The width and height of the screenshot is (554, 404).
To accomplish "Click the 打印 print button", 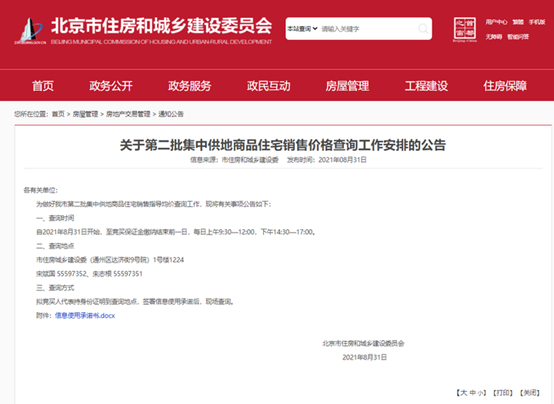I will [x=503, y=393].
